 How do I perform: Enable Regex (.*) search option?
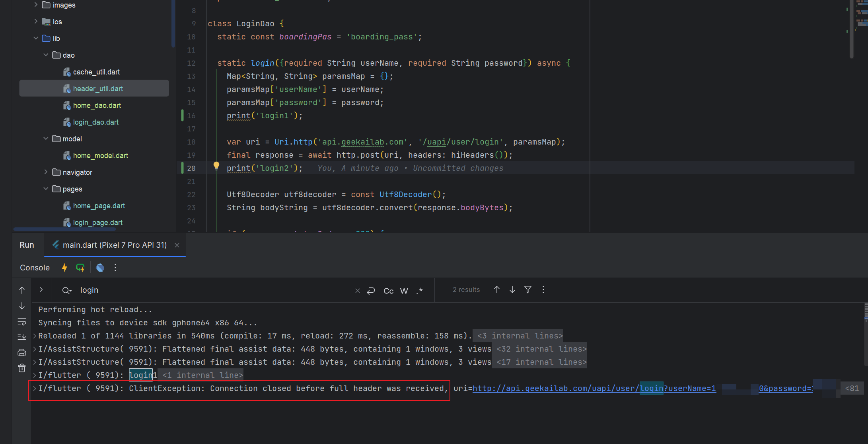tap(420, 291)
